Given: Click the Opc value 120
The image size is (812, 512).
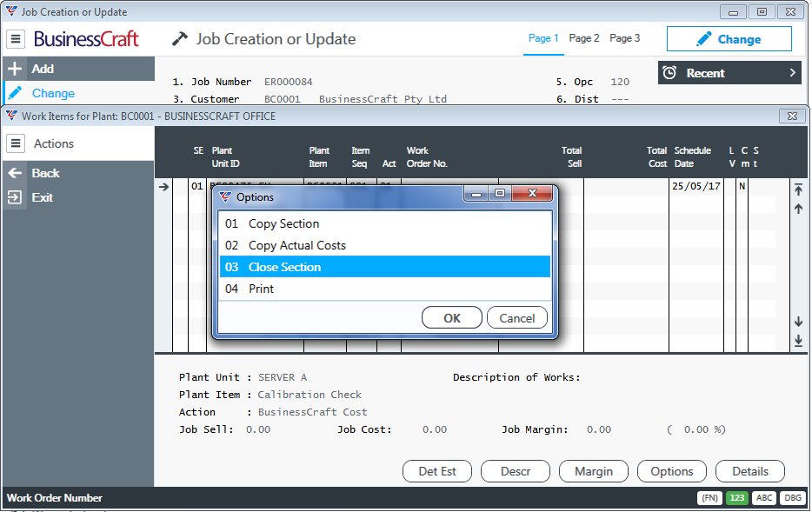Looking at the screenshot, I should pos(620,82).
